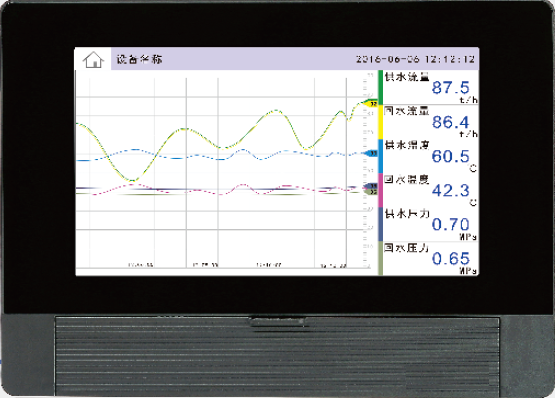Select the 回水压力 channel label
This screenshot has height=398, width=555.
click(x=407, y=248)
